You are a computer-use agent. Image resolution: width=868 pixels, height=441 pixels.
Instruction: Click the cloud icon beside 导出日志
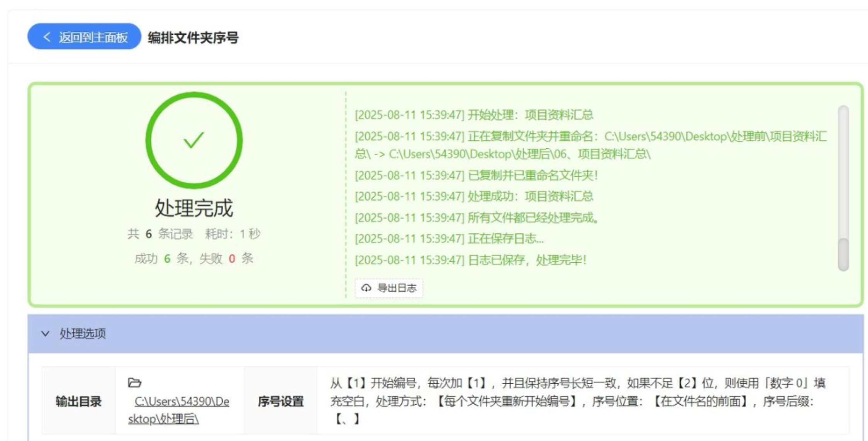tap(366, 288)
